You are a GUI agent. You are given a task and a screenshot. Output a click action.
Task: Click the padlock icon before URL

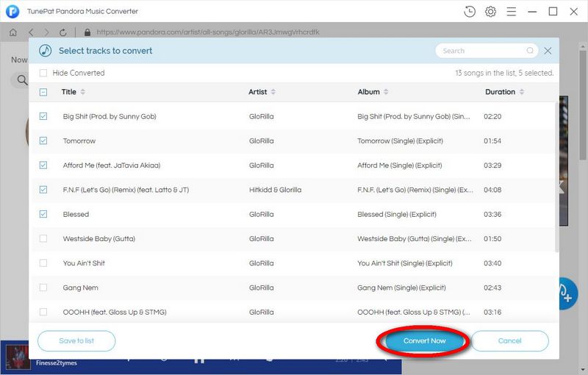pos(87,32)
